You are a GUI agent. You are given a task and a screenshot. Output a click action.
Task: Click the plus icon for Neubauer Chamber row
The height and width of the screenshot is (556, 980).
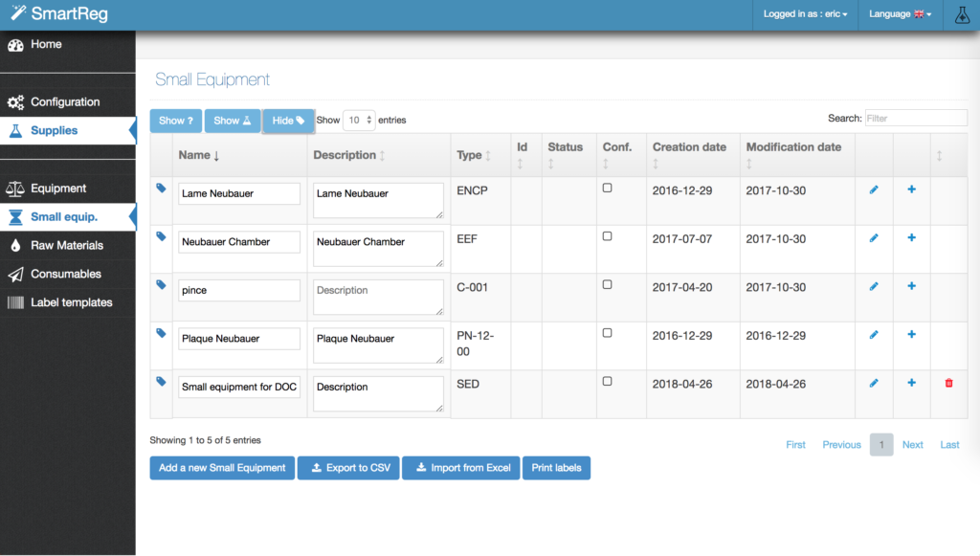click(x=911, y=238)
